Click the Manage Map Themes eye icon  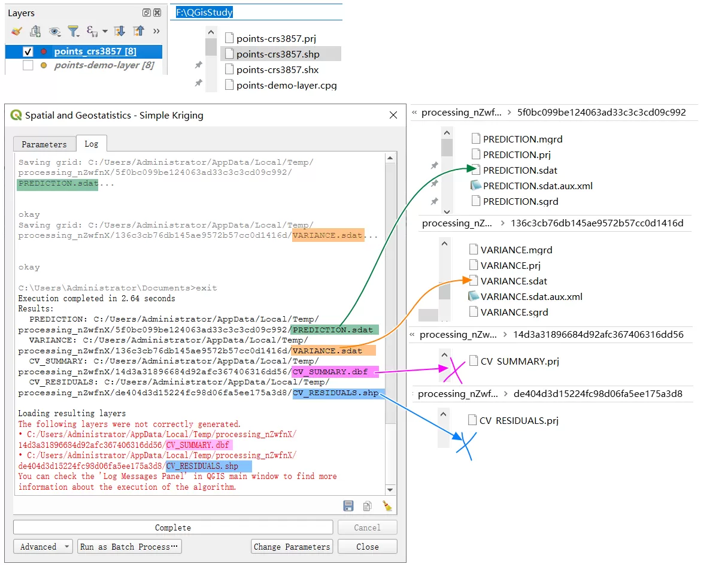[54, 31]
